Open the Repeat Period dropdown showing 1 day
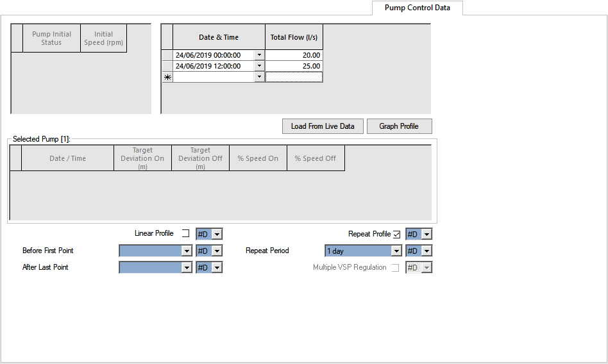Screen dimensions: 608x364 point(396,251)
